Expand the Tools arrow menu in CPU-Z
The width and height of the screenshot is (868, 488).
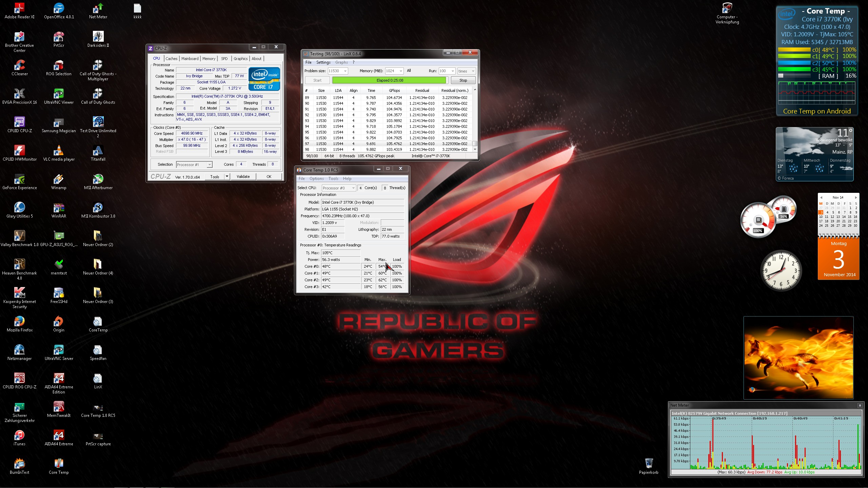point(227,177)
